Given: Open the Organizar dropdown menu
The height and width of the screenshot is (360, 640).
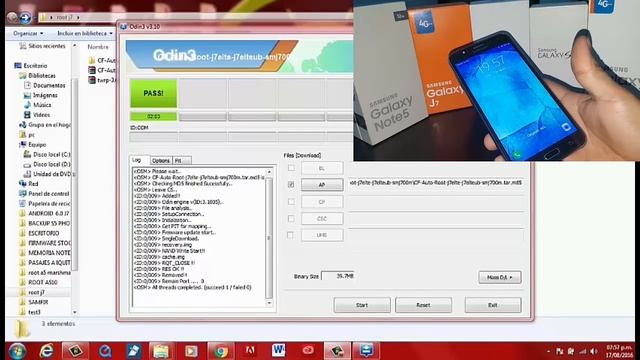Looking at the screenshot, I should 28,33.
